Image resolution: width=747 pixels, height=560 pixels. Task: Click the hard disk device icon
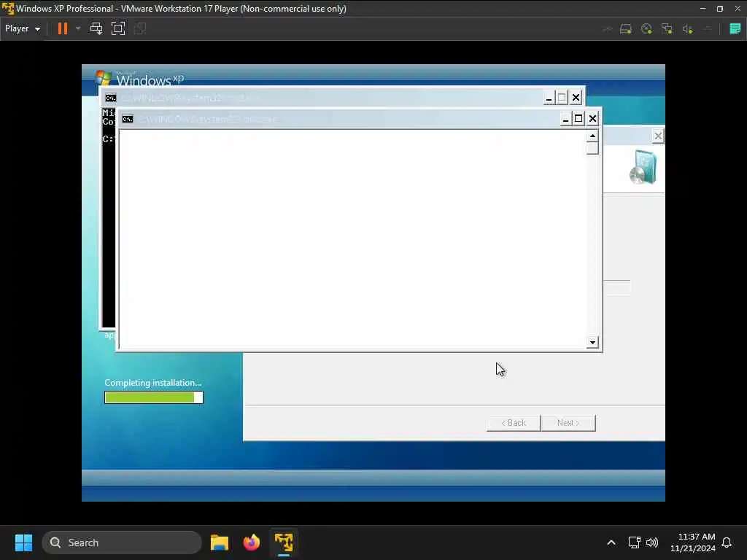tap(625, 29)
